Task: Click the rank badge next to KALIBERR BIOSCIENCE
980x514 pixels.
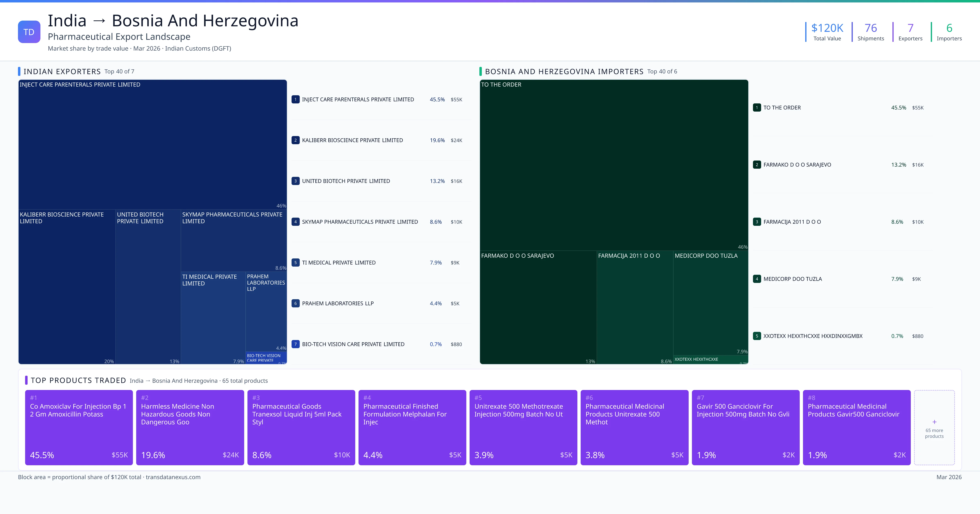Action: pos(295,140)
